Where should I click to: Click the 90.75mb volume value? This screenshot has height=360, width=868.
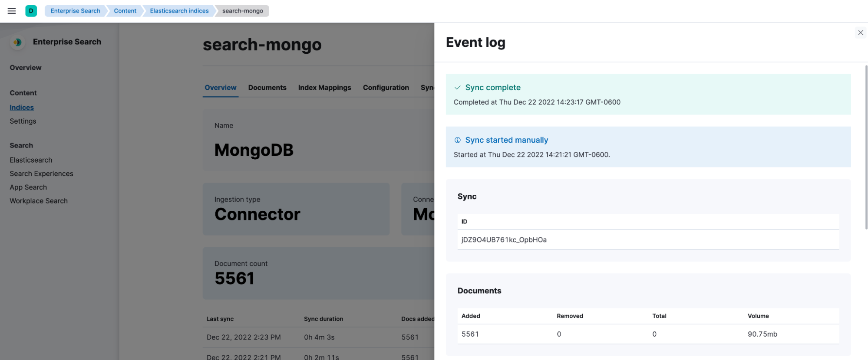coord(762,334)
